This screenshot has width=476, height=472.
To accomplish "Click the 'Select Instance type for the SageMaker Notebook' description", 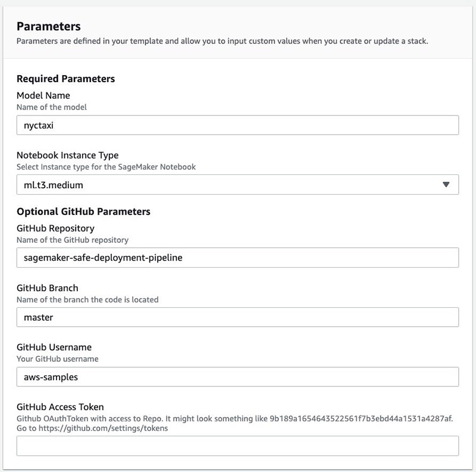I will coord(107,167).
